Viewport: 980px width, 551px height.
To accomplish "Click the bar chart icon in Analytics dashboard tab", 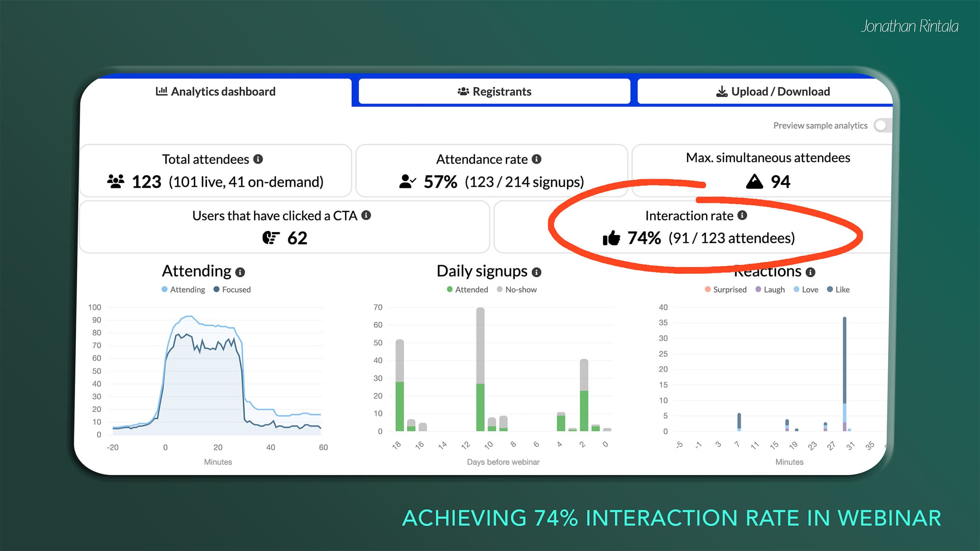I will coord(162,91).
